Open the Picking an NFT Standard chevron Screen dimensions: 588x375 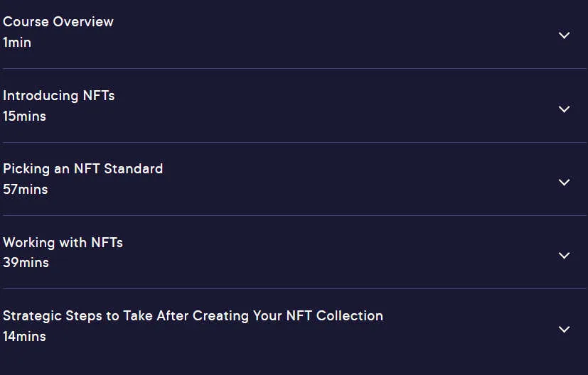(564, 183)
